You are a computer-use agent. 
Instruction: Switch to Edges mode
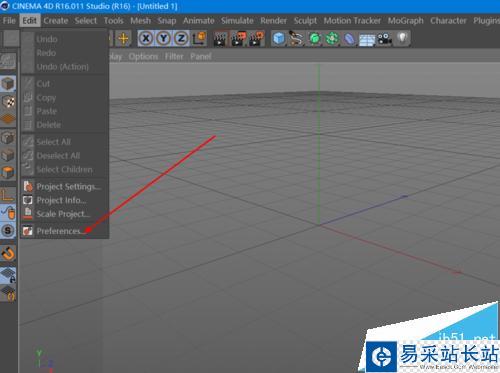8,155
